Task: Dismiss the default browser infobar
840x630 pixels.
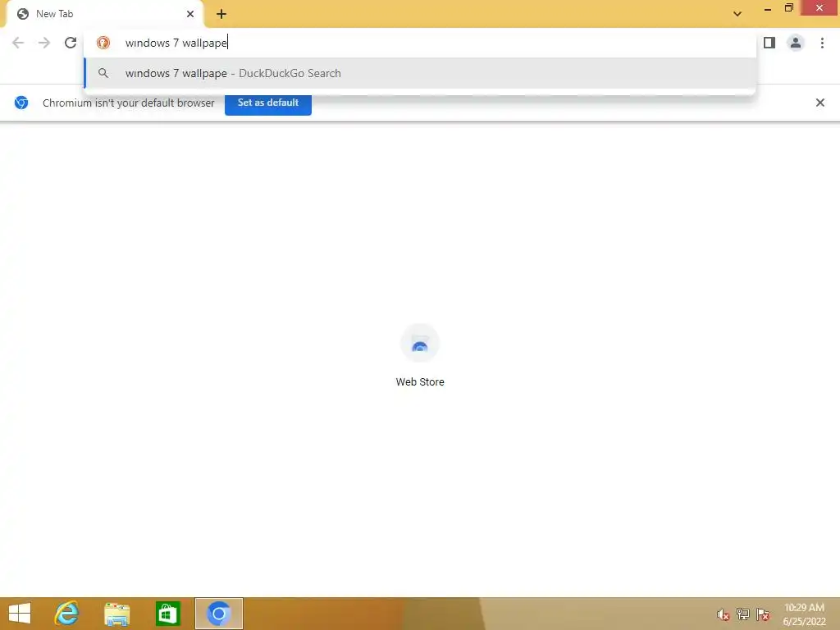Action: click(819, 103)
